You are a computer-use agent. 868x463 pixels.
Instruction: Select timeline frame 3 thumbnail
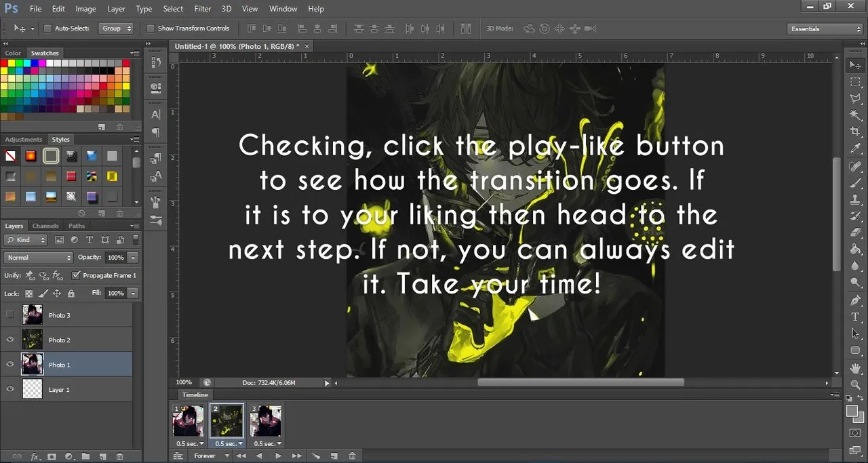click(x=265, y=421)
